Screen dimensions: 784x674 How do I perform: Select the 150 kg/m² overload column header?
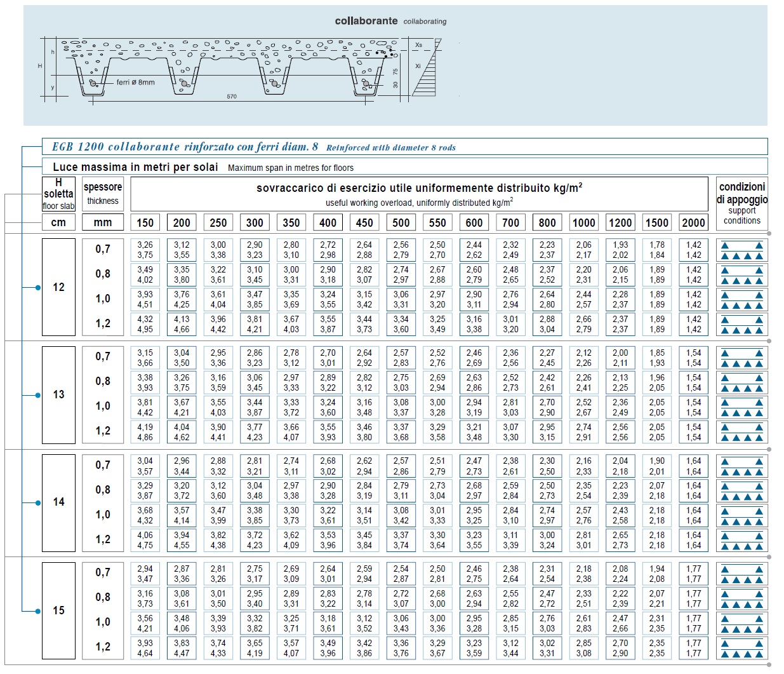pyautogui.click(x=145, y=222)
